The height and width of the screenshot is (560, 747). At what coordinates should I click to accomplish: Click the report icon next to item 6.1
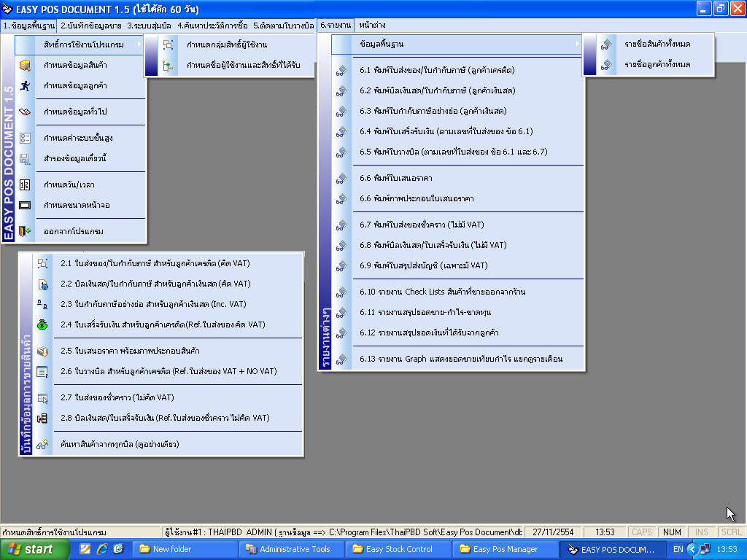(341, 71)
